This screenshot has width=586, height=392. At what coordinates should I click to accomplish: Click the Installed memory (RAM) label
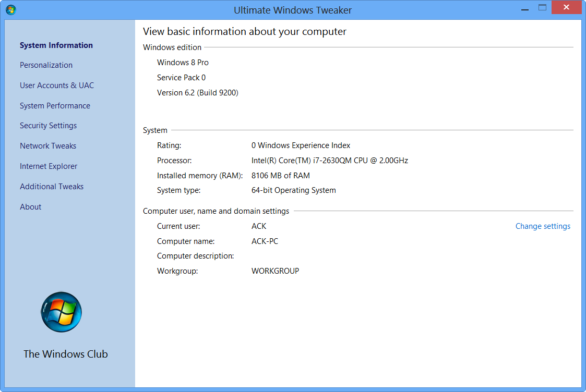(x=200, y=176)
